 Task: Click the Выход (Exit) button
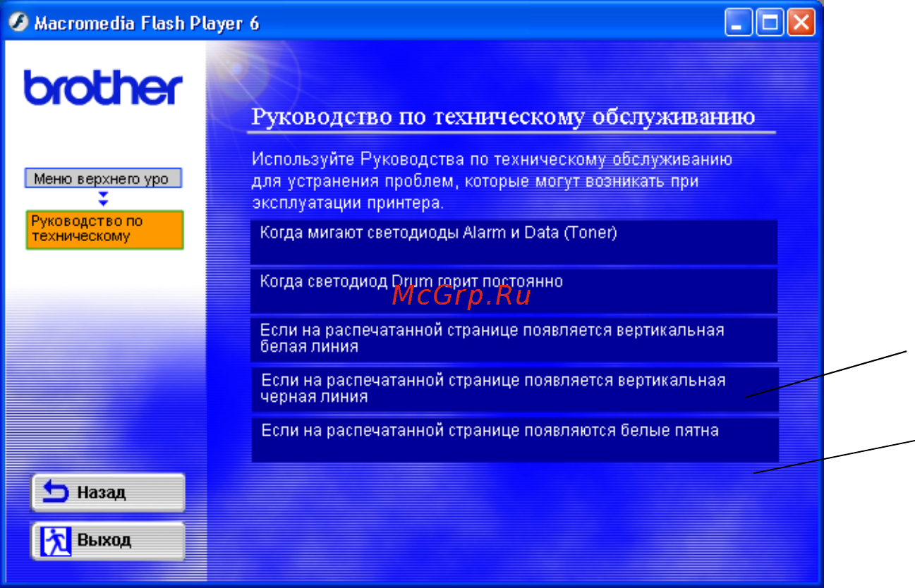[108, 541]
